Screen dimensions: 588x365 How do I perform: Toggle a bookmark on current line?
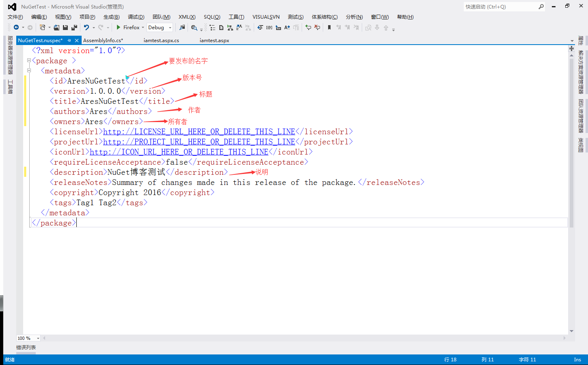tap(329, 28)
